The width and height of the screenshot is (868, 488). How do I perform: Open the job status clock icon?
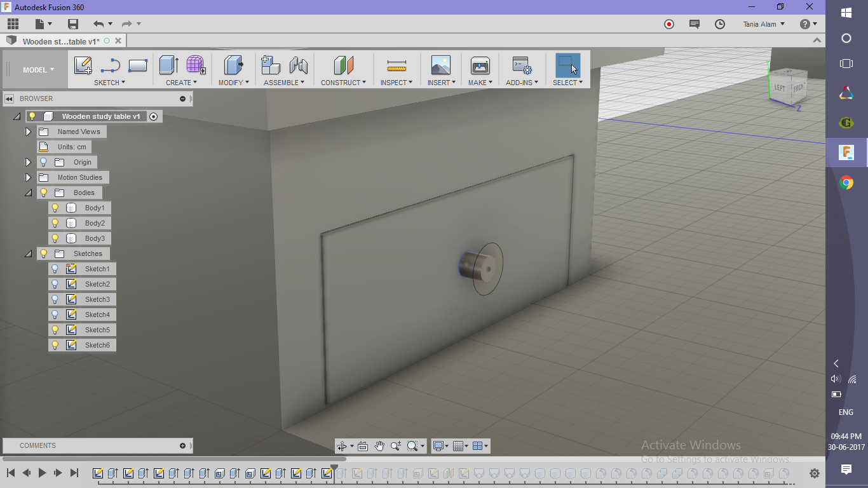click(720, 24)
